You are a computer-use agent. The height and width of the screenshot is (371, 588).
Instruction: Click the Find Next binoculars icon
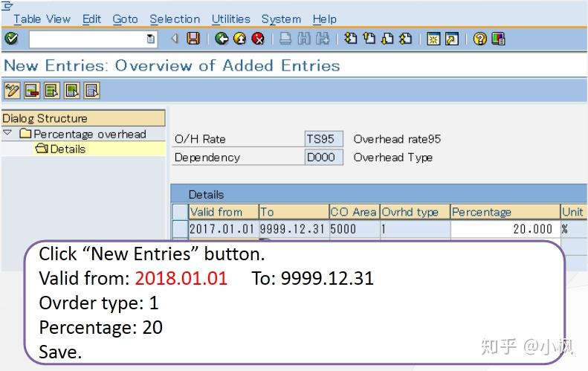pos(323,39)
